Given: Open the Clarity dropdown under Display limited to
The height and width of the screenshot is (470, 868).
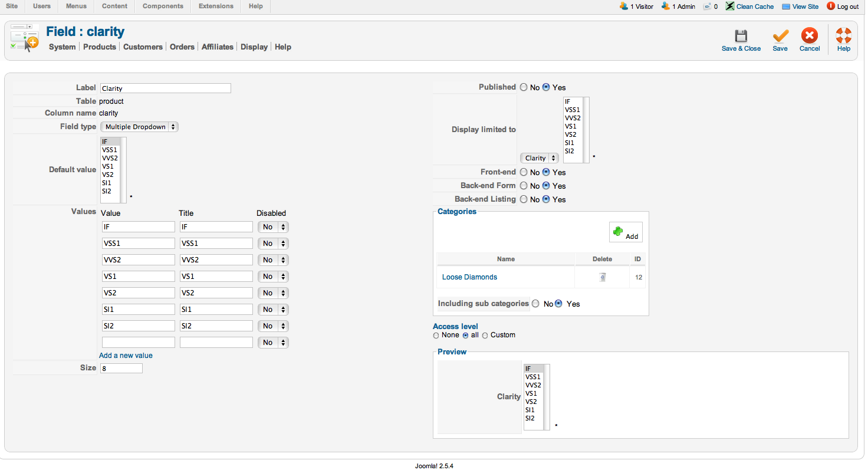Looking at the screenshot, I should 540,158.
